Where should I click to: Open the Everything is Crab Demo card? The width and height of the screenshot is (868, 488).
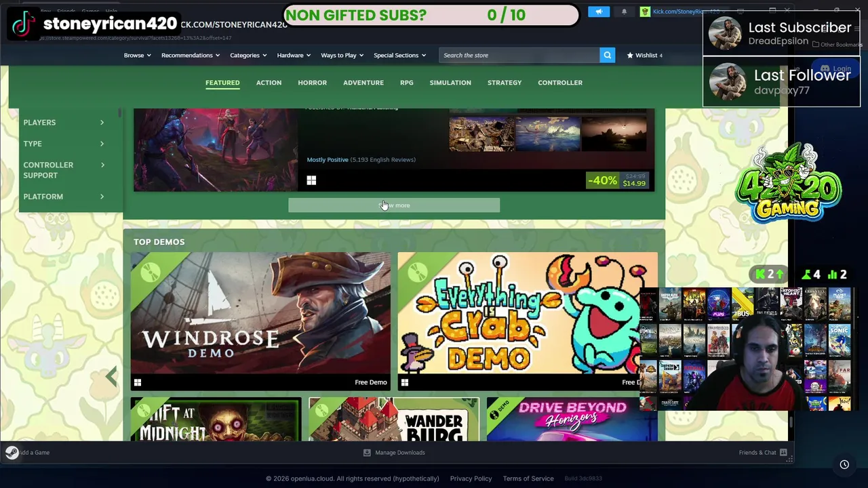pos(528,321)
